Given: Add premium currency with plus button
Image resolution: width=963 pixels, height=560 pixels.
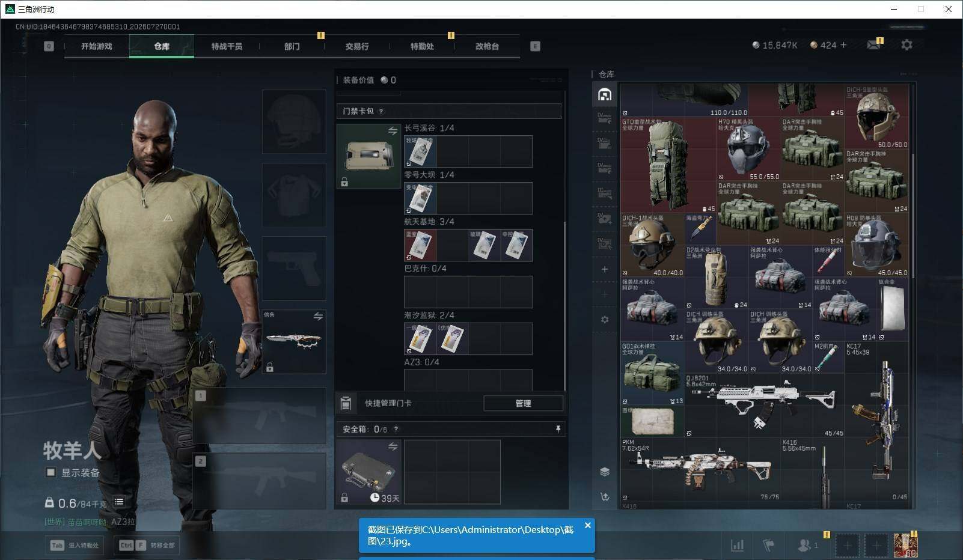Looking at the screenshot, I should point(843,45).
